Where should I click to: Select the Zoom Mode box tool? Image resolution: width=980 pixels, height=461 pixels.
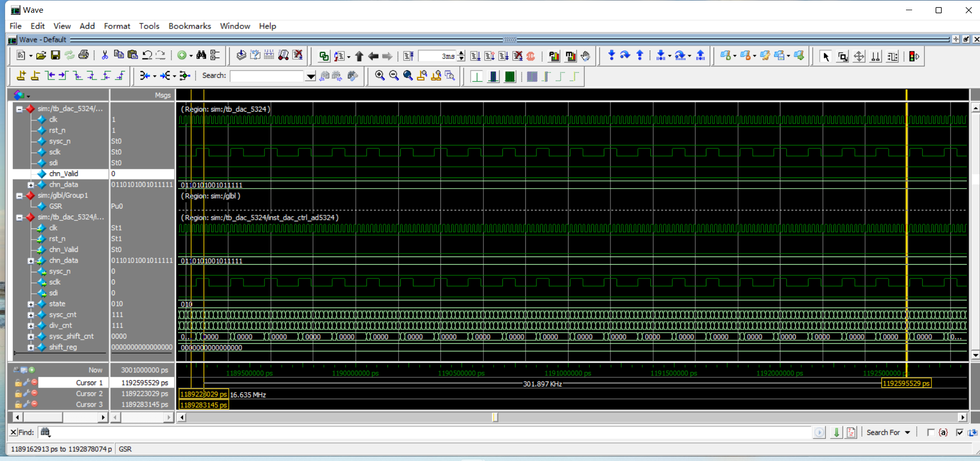pos(843,56)
